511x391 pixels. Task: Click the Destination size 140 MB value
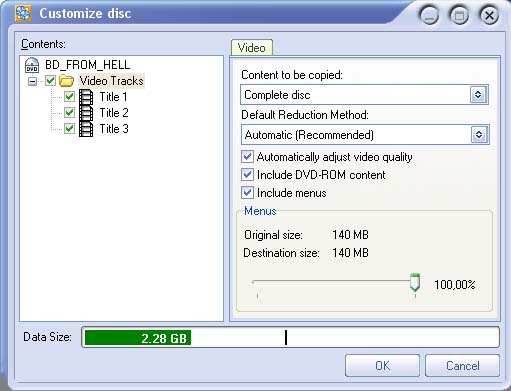[x=350, y=253]
